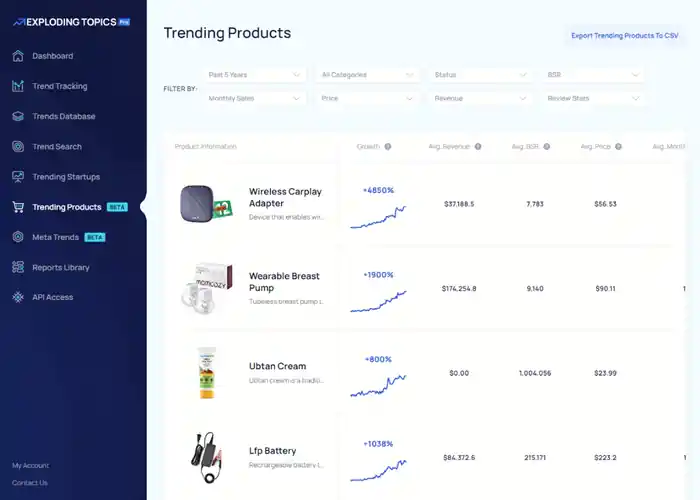Click the +4850% growth chart
700x500 pixels.
tap(378, 217)
